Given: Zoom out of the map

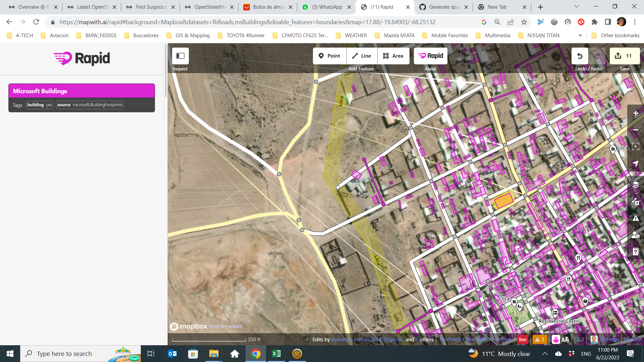Looking at the screenshot, I should (635, 130).
